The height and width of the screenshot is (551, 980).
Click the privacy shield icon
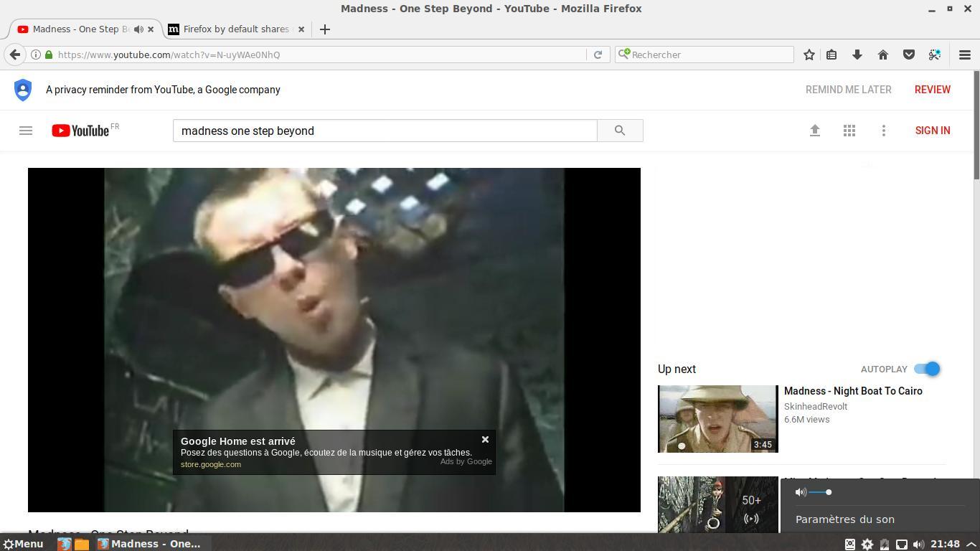point(23,90)
